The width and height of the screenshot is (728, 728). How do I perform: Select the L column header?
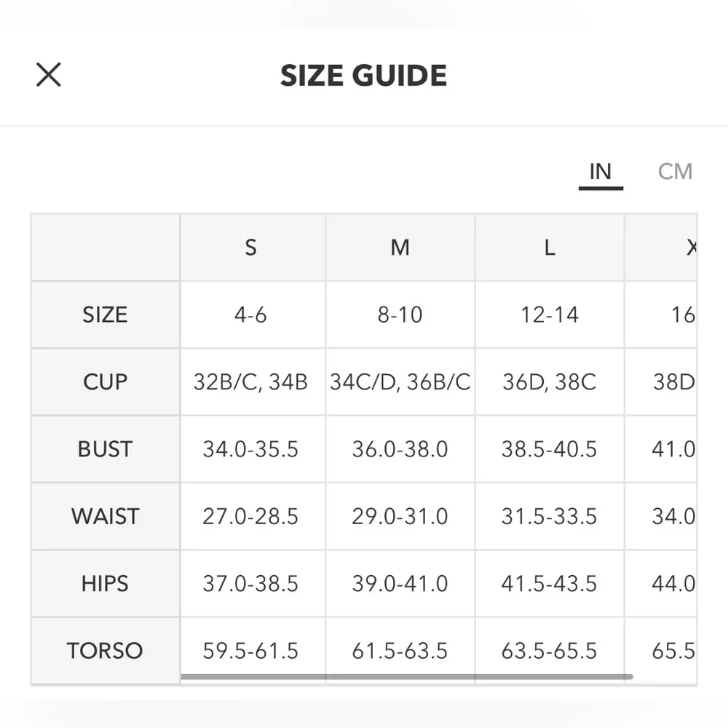point(549,248)
